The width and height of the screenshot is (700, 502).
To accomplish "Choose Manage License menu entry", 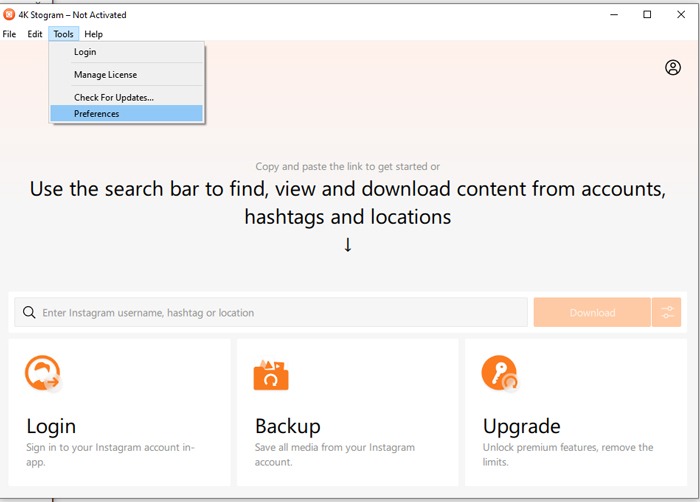I will coord(105,75).
